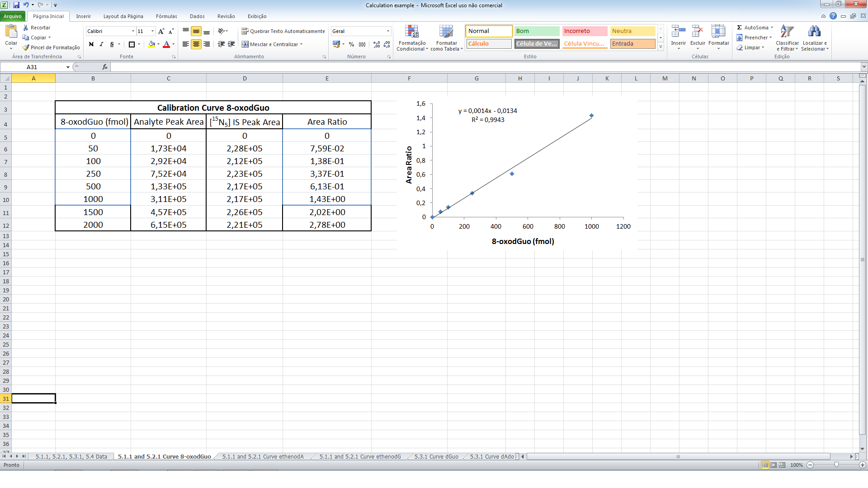Image resolution: width=868 pixels, height=488 pixels.
Task: Toggle Quebrar Texto Automaticamente wrap text
Action: pyautogui.click(x=283, y=31)
